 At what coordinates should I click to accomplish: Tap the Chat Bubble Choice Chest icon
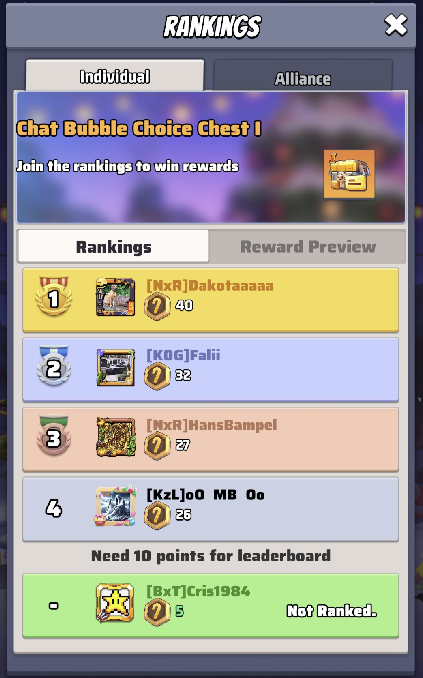tap(349, 174)
